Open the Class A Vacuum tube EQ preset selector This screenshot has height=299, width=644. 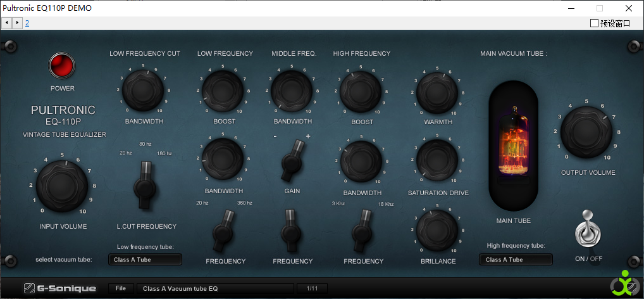click(x=215, y=289)
